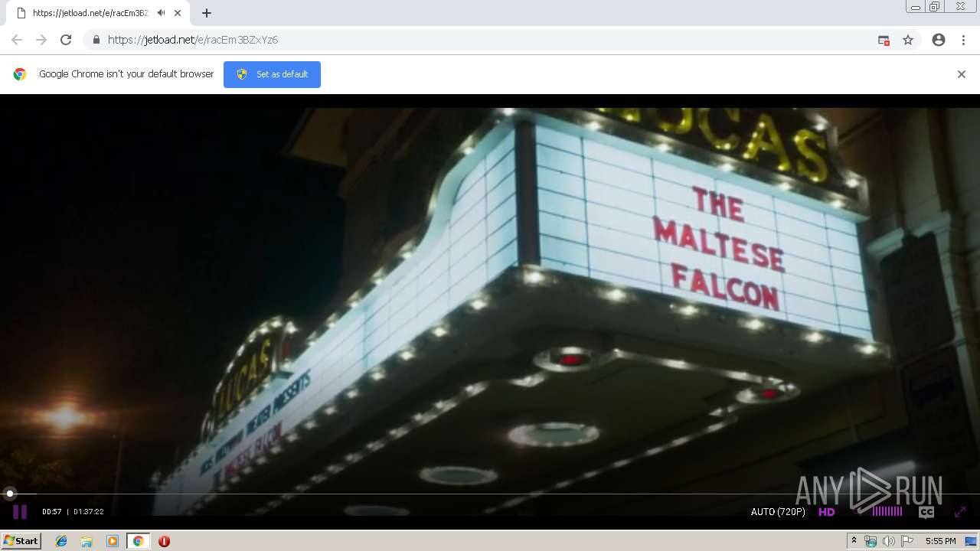Viewport: 980px width, 551px height.
Task: Click the Chrome logo in the infobar
Action: (20, 74)
